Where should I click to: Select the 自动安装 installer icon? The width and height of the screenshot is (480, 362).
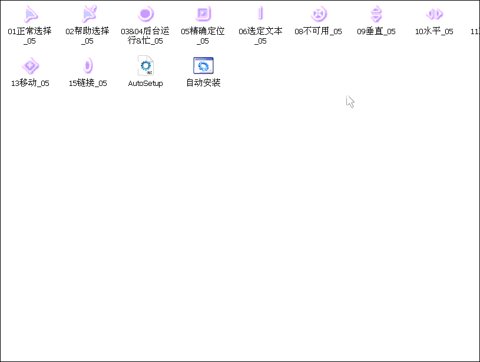[203, 65]
